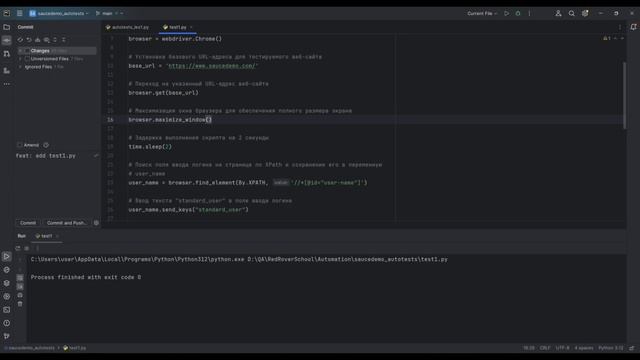This screenshot has height=360, width=640.
Task: Open the Pull Requests tool window icon
Action: point(7,54)
